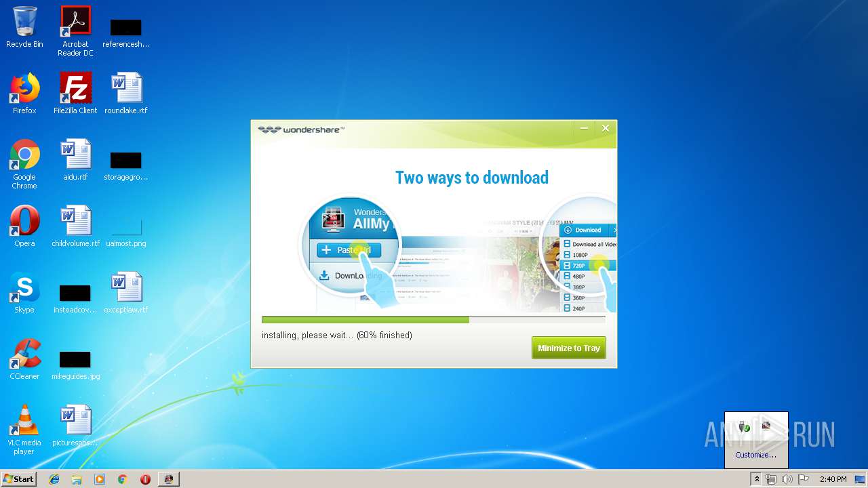Open Acrobat Reader DC shortcut

click(75, 30)
